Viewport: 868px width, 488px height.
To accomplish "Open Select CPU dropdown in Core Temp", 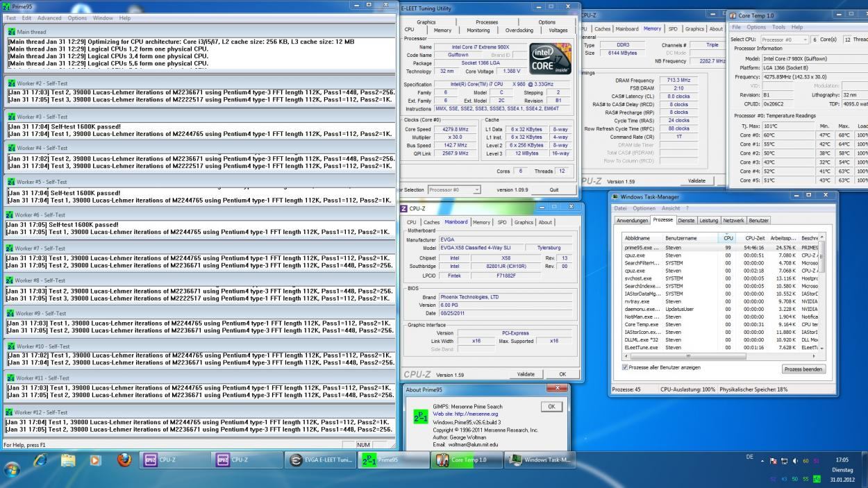I will (x=785, y=40).
